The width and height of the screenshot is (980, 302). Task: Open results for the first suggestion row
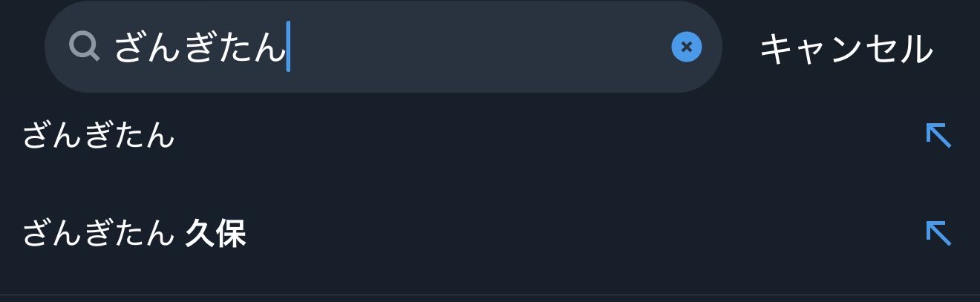pyautogui.click(x=445, y=137)
